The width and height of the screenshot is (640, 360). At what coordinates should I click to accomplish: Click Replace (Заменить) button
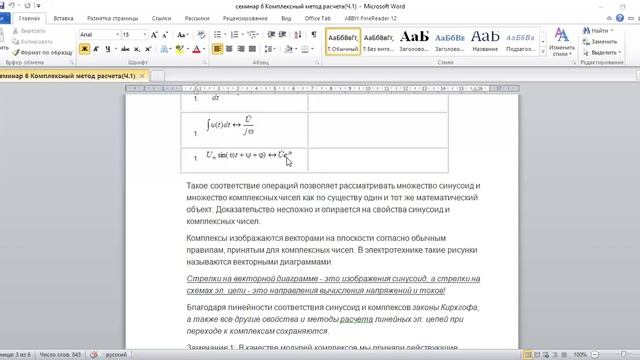[600, 42]
